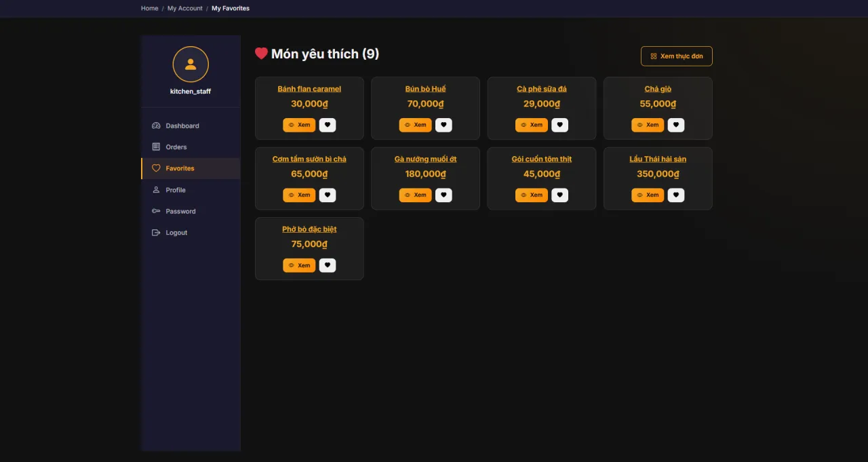
Task: Click heart icon on Phở bò đặc biệt
Action: point(328,265)
